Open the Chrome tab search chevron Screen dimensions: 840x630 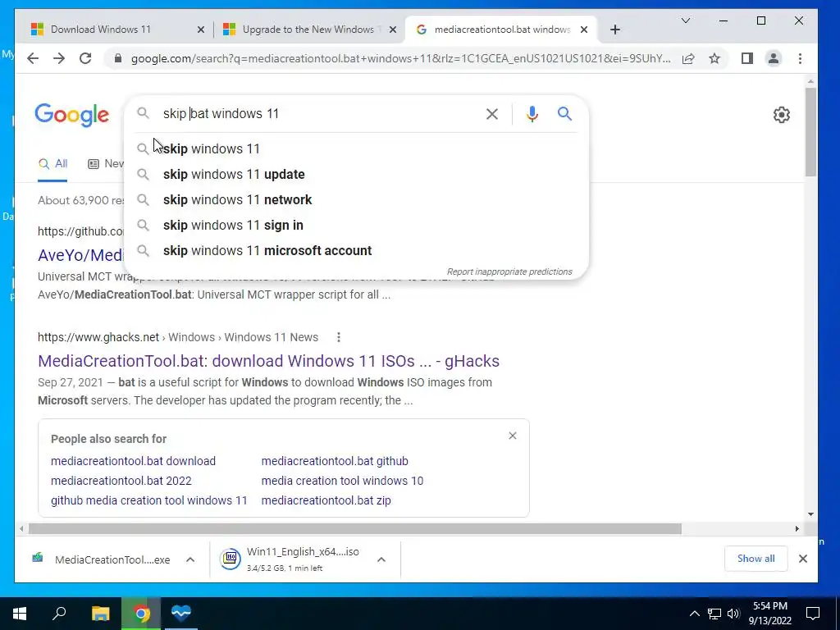click(x=686, y=21)
